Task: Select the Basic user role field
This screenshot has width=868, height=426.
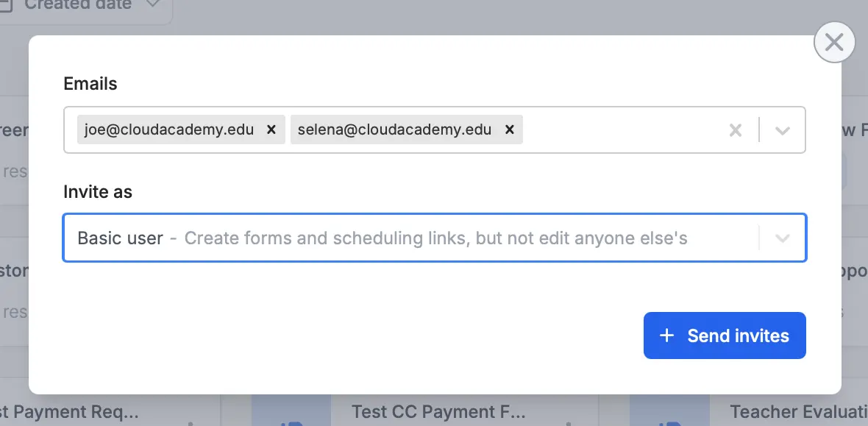Action: [x=435, y=238]
